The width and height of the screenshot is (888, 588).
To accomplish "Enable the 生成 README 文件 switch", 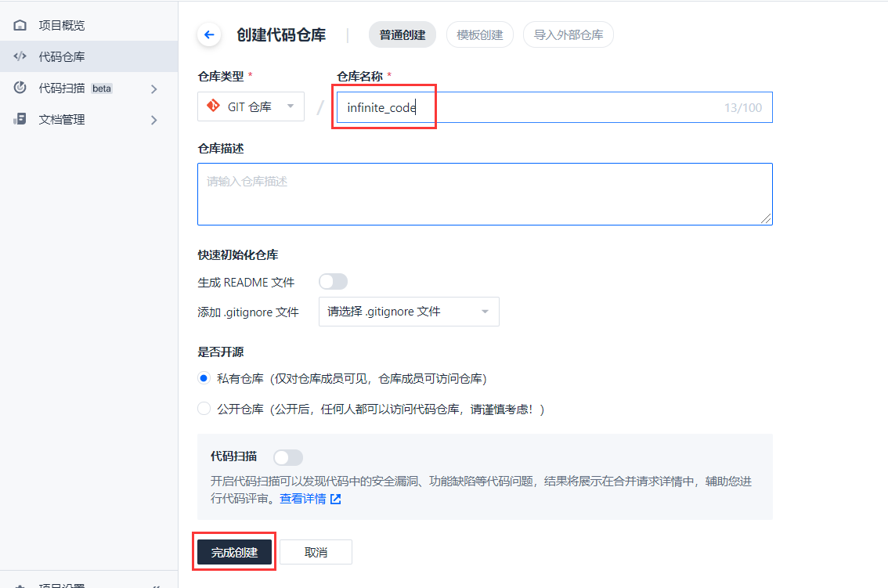I will pyautogui.click(x=333, y=281).
